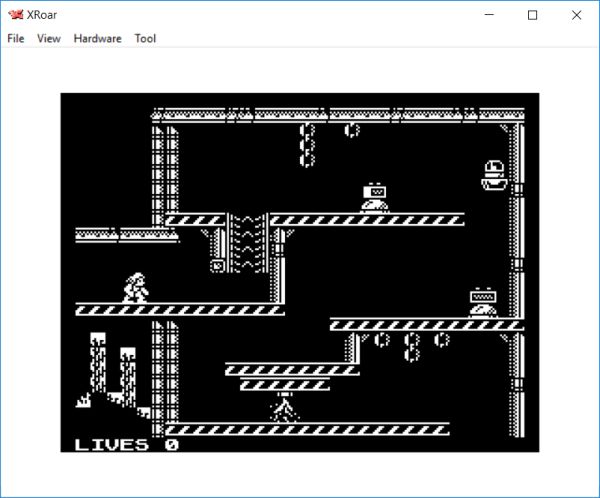This screenshot has width=600, height=498.
Task: Open the File menu
Action: pyautogui.click(x=15, y=39)
